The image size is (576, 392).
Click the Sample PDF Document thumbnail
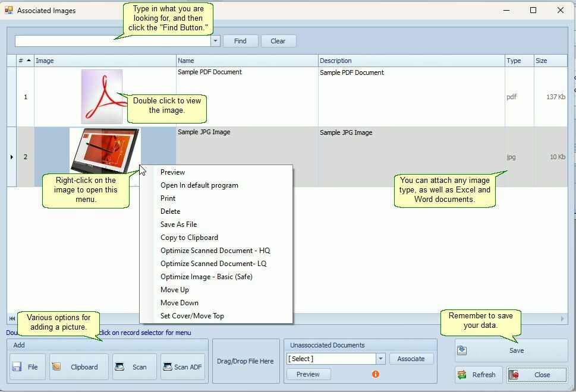[102, 96]
